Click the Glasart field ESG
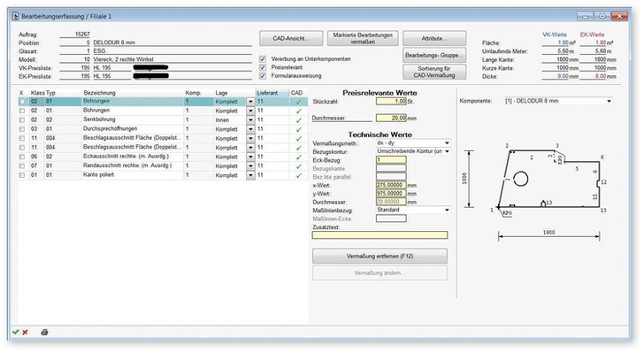The image size is (644, 353). tap(99, 51)
